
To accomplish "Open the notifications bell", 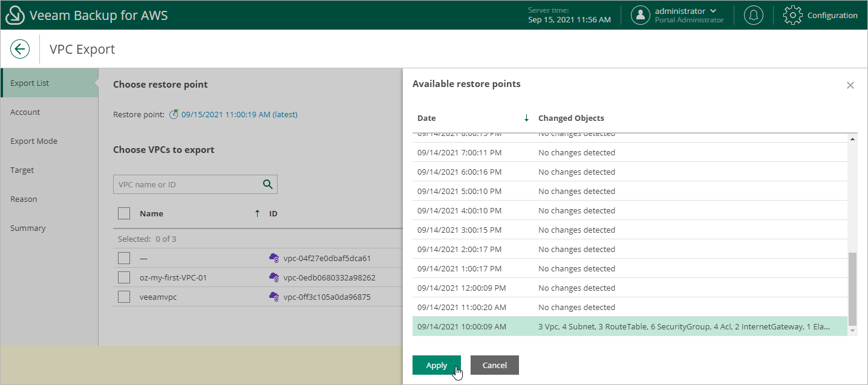I will tap(753, 15).
